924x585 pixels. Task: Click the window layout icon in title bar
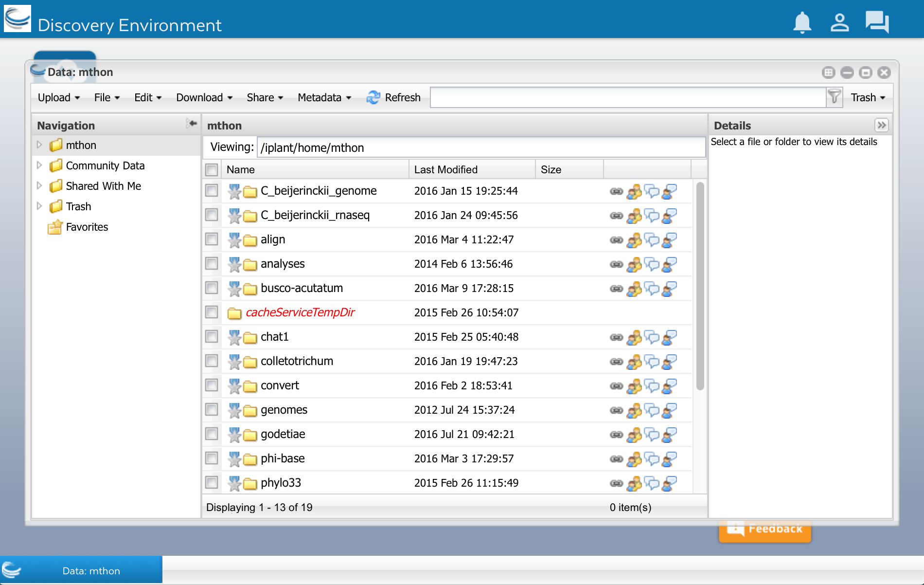tap(828, 73)
